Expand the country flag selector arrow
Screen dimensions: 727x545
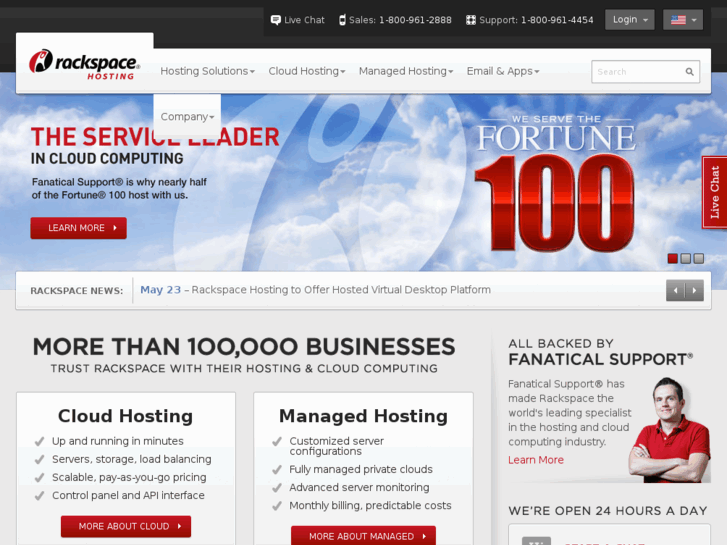pos(694,20)
